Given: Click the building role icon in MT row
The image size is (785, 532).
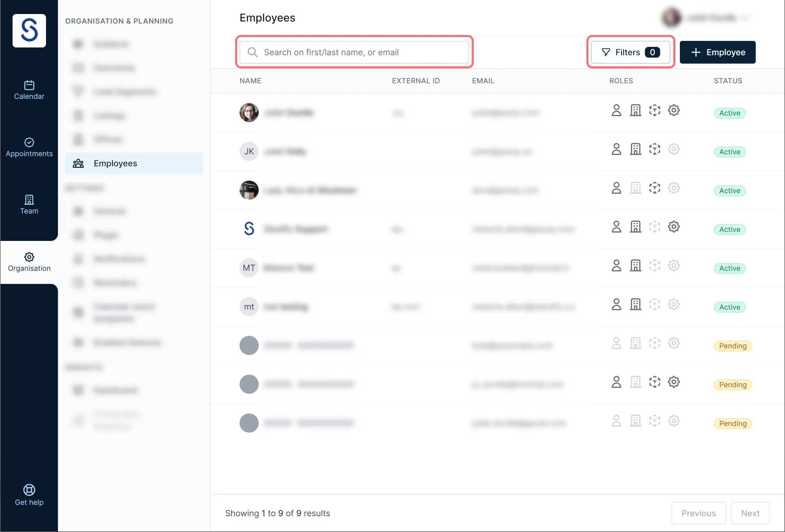Looking at the screenshot, I should tap(635, 266).
